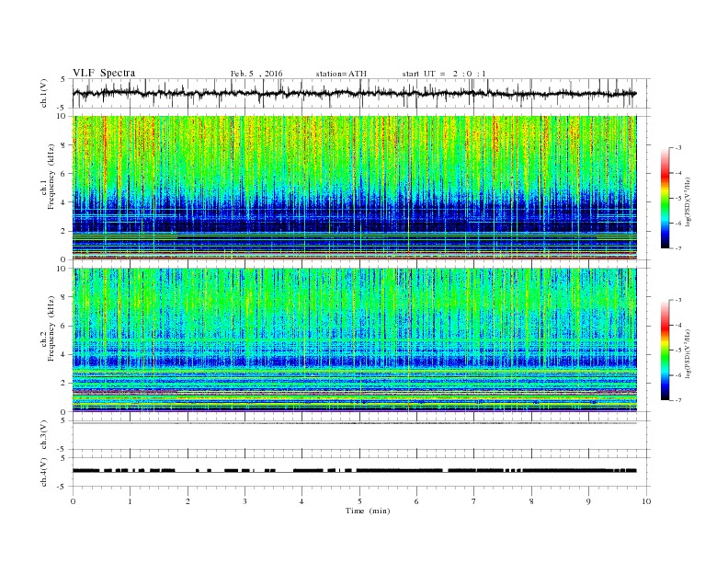This screenshot has width=728, height=563.
Task: Click the "4" kHz tick on ch.2 spectrogram
Action: [64, 354]
